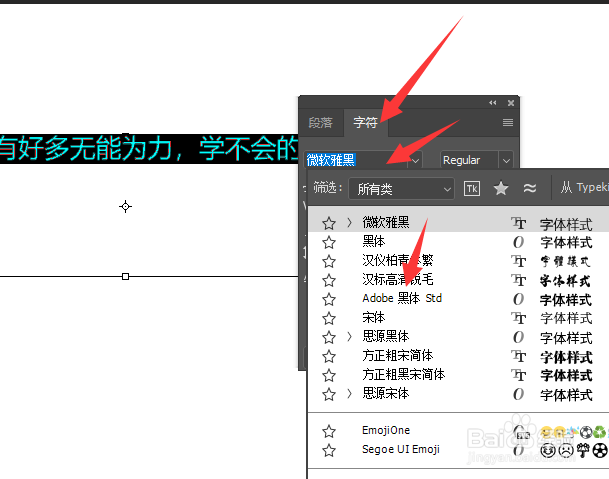Click the TrueType icon for 微软雅黑
609x479 pixels.
pyautogui.click(x=519, y=223)
